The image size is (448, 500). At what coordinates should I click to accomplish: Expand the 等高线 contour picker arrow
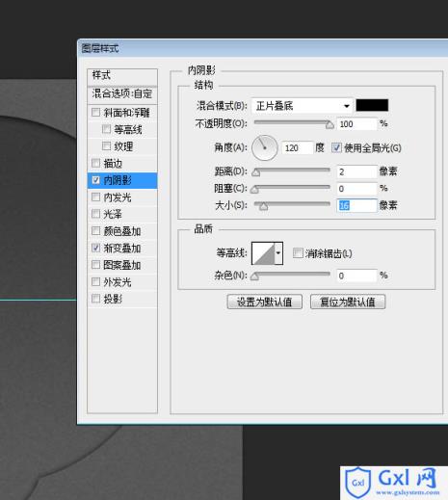point(278,253)
